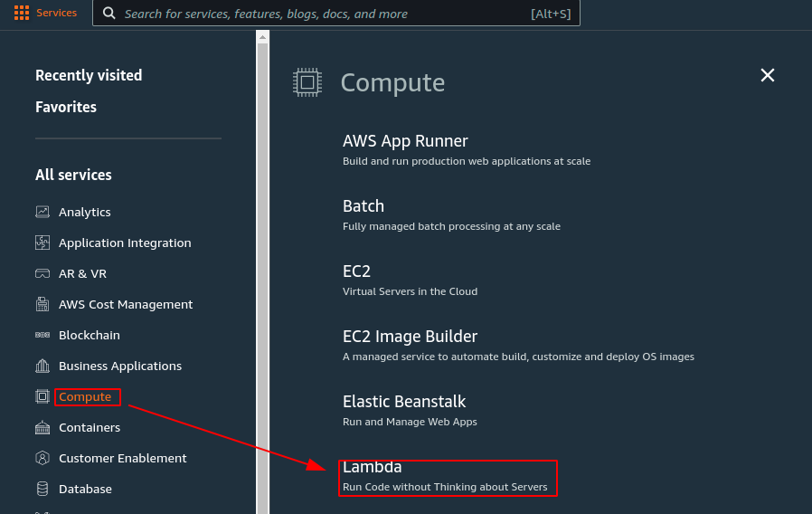The image size is (812, 514).
Task: Click the Services label in top bar
Action: [x=56, y=13]
